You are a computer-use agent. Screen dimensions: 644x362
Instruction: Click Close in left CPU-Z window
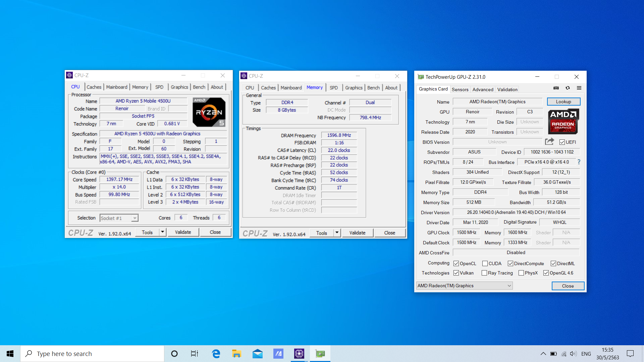[x=215, y=232]
